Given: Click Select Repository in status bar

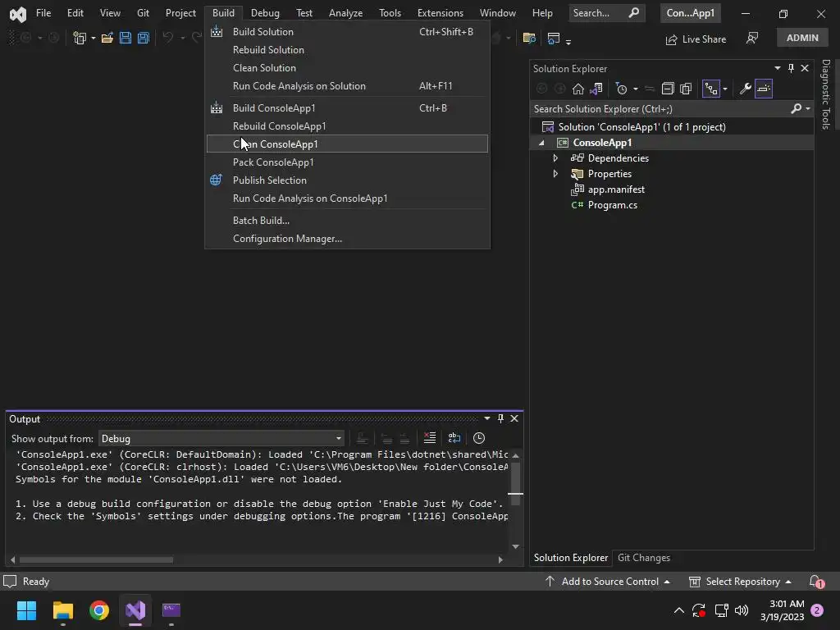Looking at the screenshot, I should click(x=741, y=582).
